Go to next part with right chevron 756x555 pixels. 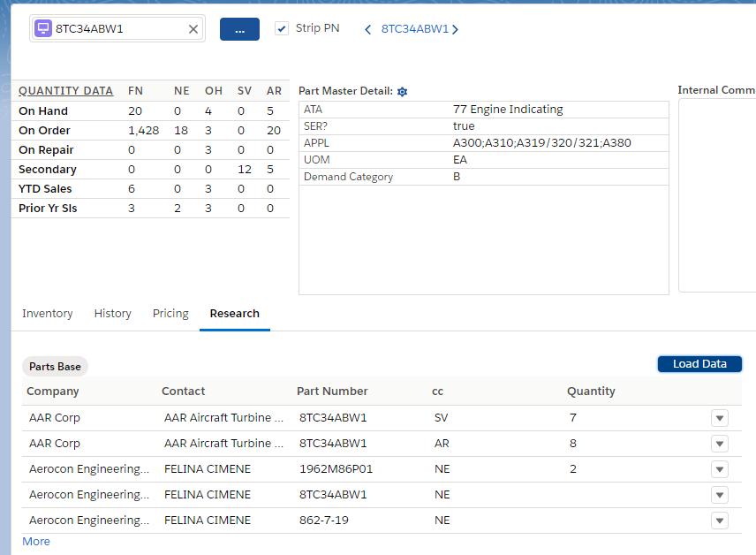coord(456,29)
